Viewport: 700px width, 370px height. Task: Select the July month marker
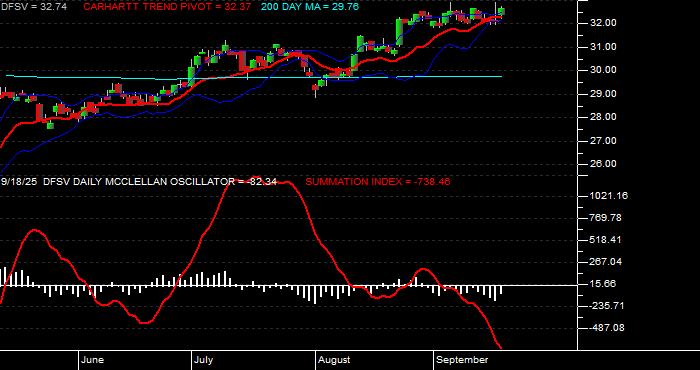click(204, 360)
